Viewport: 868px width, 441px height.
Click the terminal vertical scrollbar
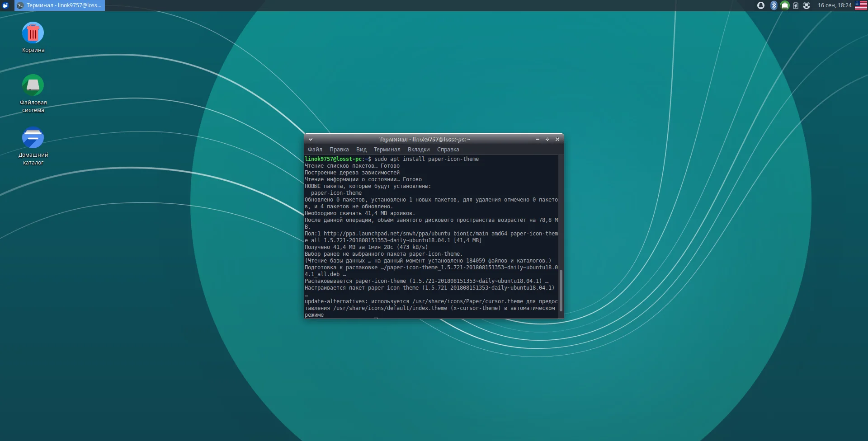[561, 290]
